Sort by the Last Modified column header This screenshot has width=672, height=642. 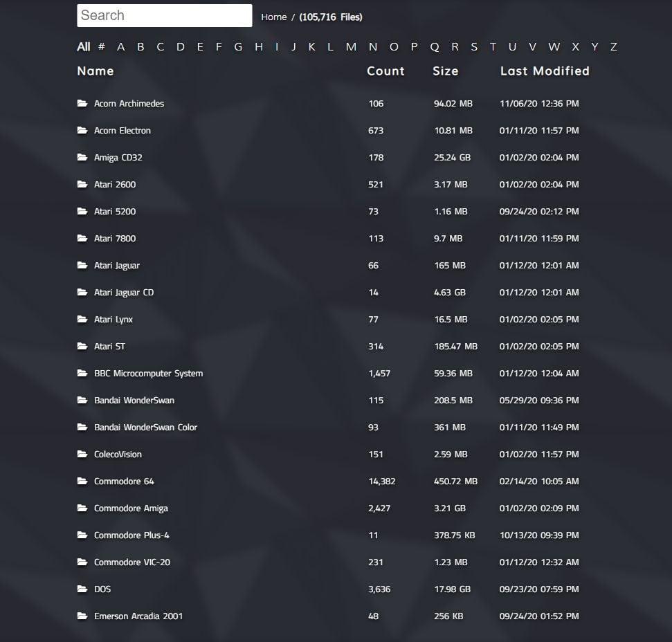coord(545,71)
